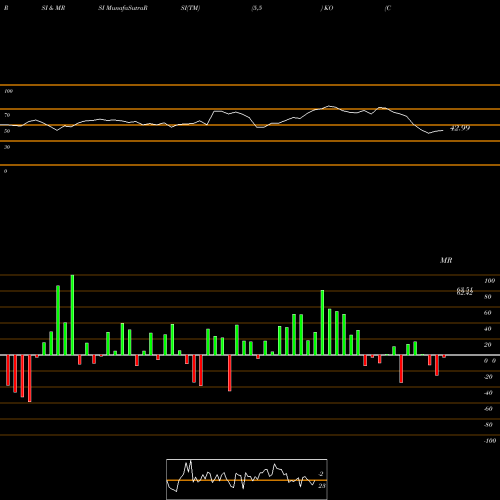
Task: Click MR axis label -40
Action: pos(488,393)
